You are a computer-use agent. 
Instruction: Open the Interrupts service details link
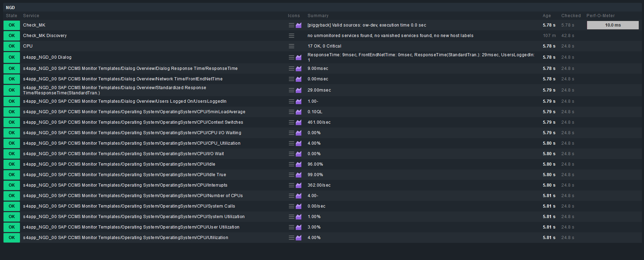[125, 185]
